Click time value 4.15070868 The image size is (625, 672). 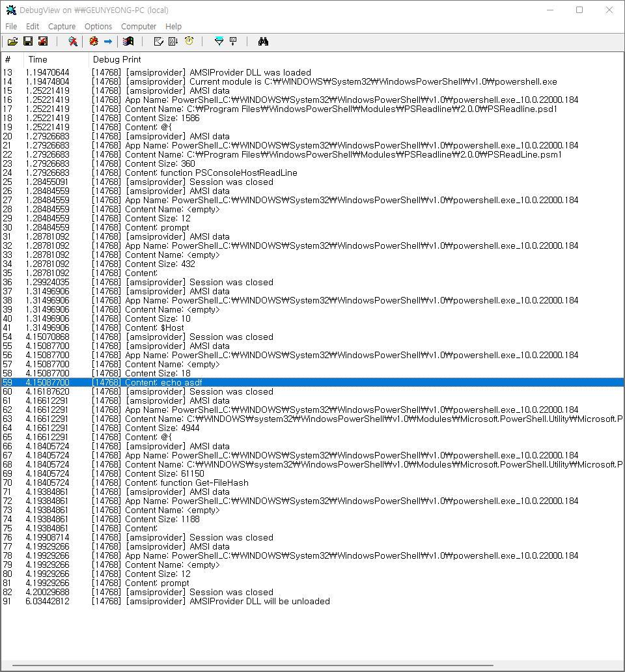click(47, 337)
